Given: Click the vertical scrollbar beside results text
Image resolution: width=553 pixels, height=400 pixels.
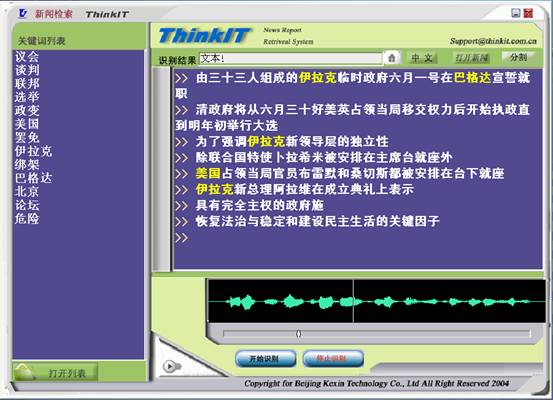Looking at the screenshot, I should (x=162, y=170).
